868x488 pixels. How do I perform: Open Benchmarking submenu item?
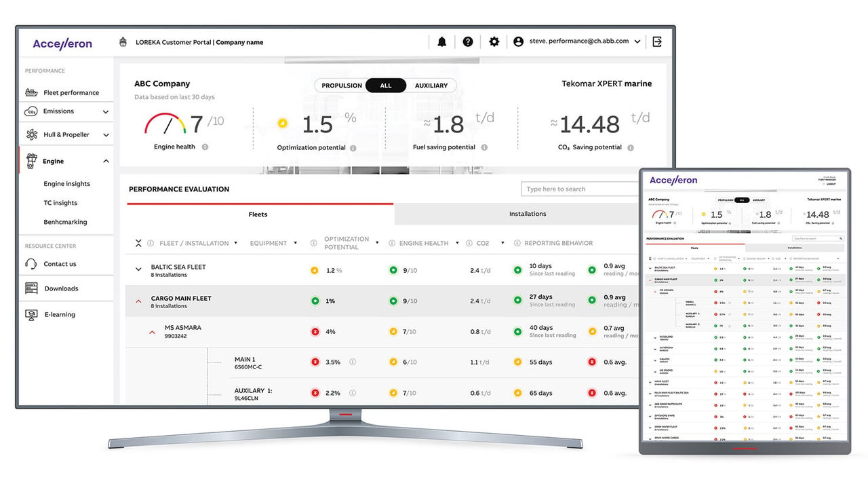click(65, 222)
